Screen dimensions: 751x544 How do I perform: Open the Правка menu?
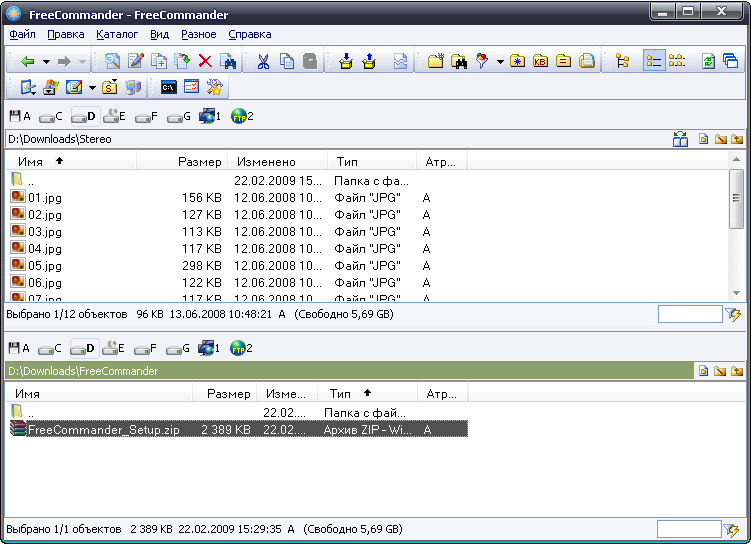click(x=66, y=34)
